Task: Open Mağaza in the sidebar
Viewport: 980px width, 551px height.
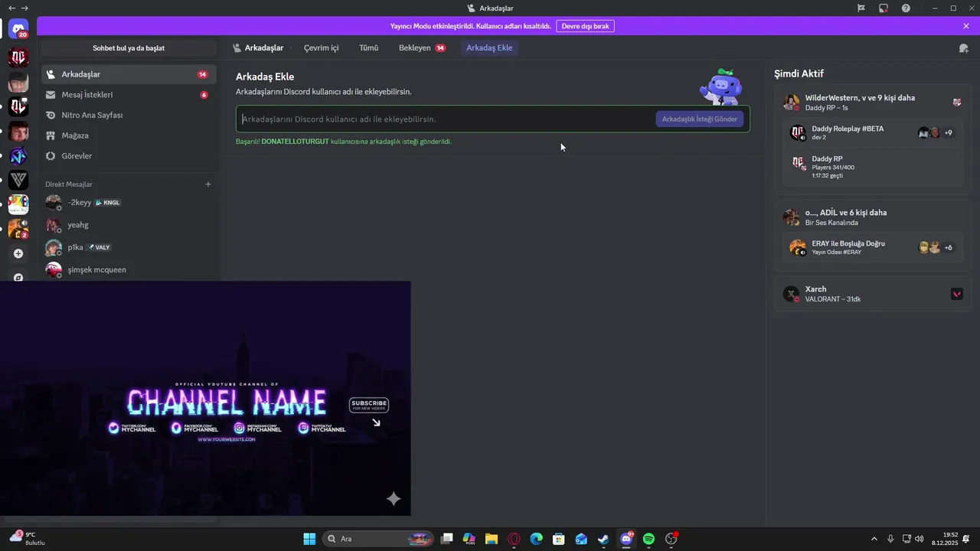Action: coord(129,135)
